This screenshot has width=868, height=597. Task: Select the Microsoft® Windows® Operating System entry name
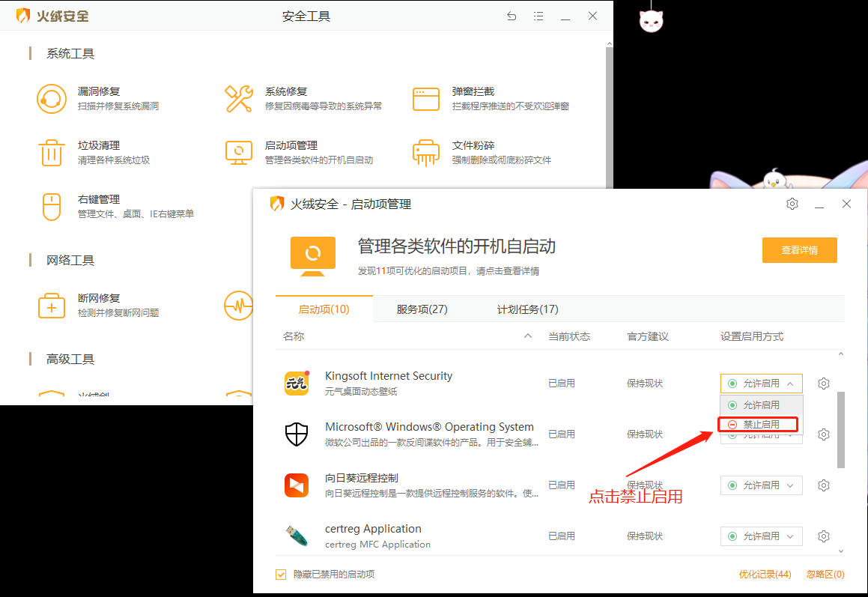[430, 426]
